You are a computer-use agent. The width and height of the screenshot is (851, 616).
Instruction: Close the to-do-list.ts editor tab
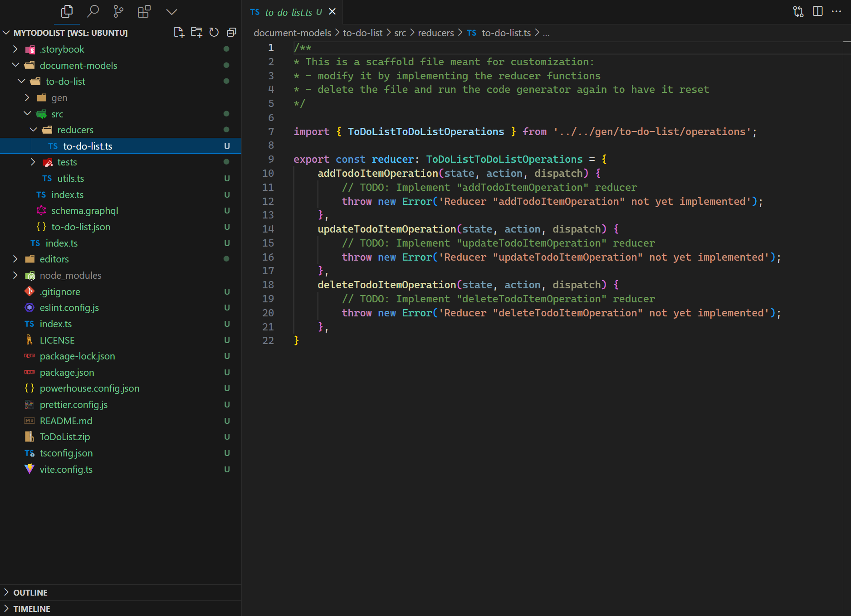[x=333, y=11]
